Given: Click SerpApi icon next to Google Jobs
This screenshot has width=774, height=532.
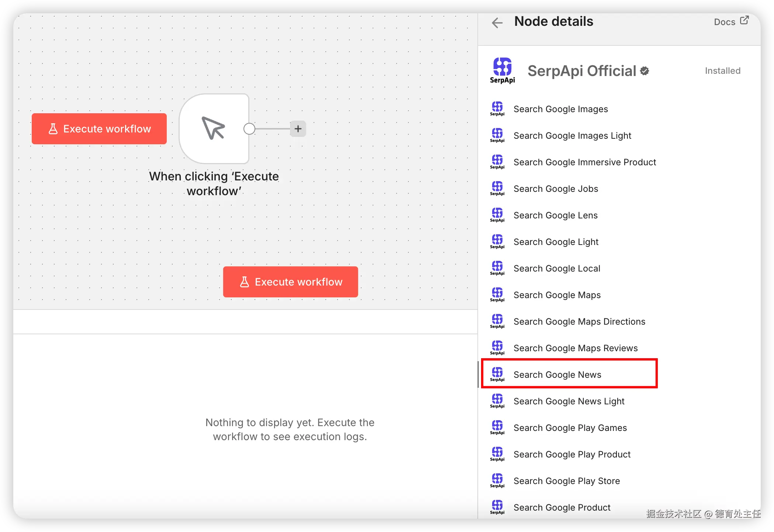Looking at the screenshot, I should [x=497, y=188].
